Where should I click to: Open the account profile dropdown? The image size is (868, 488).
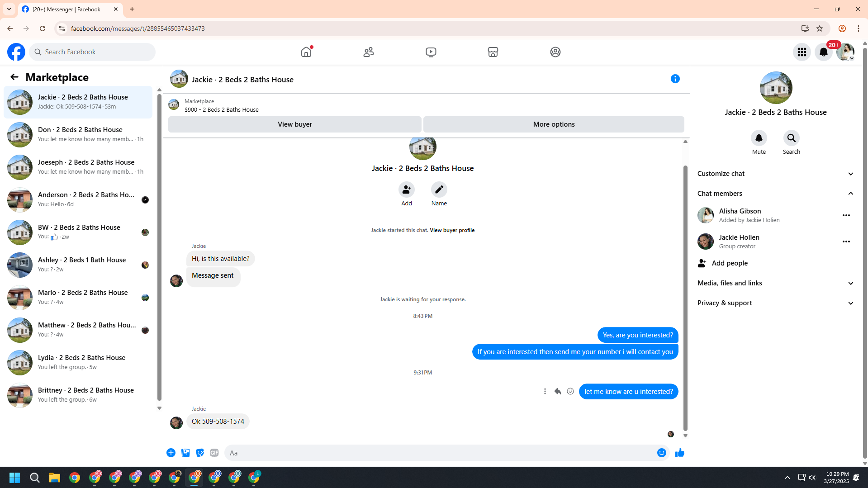point(845,52)
